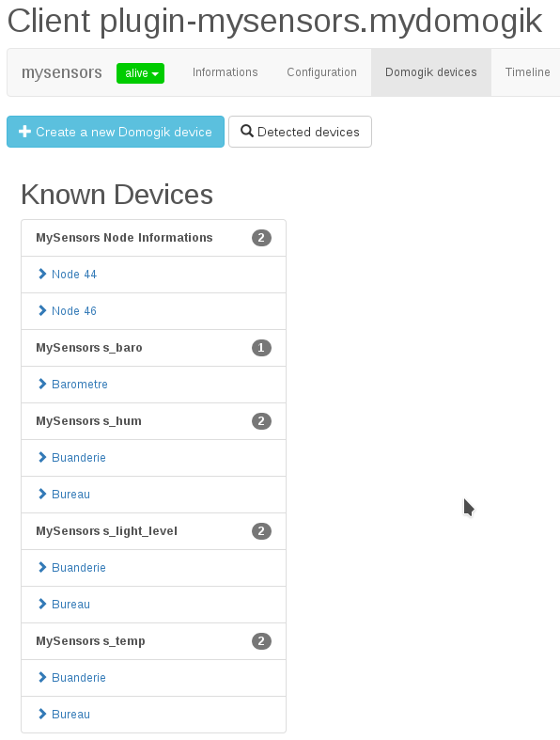Click chevron beside s_hum Bureau
The width and height of the screenshot is (560, 740).
(x=42, y=494)
